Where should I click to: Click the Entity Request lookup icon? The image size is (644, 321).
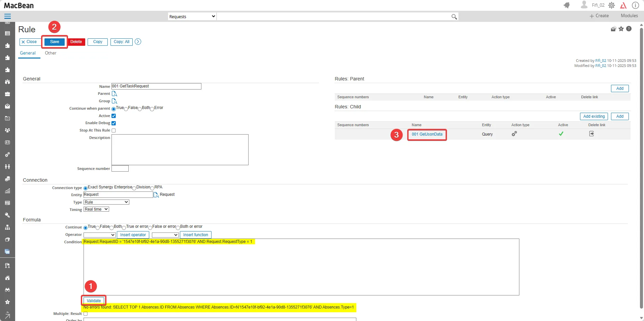[156, 195]
